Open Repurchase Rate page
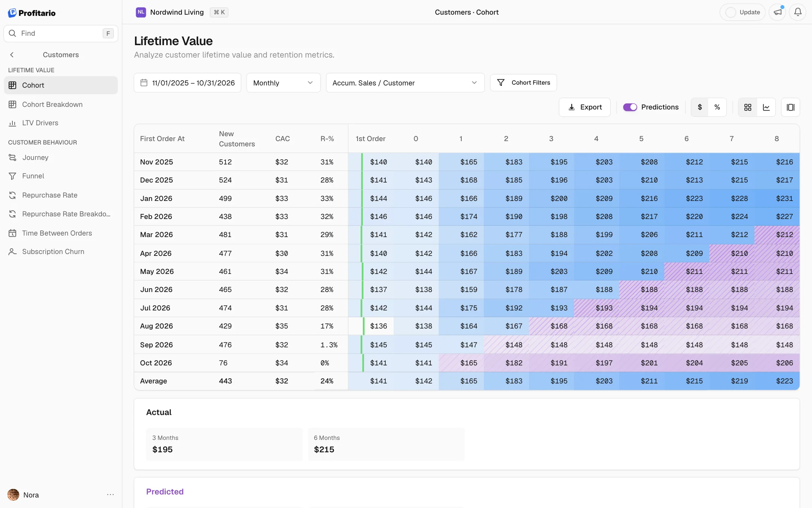The image size is (812, 508). pos(61,195)
